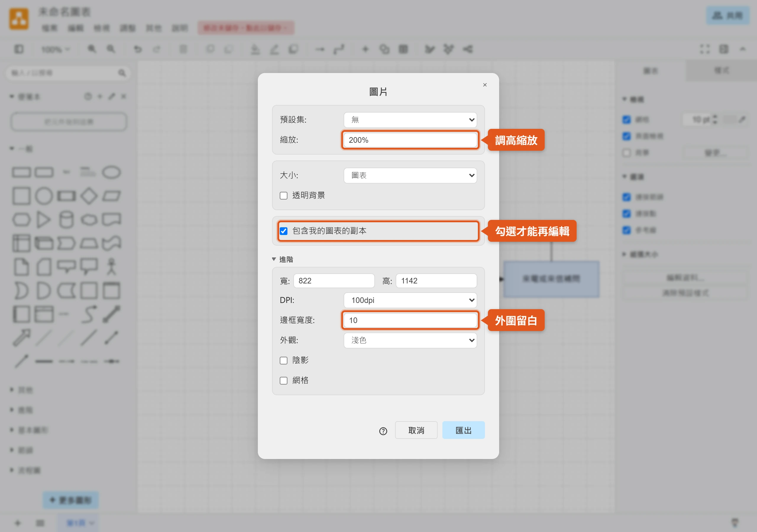This screenshot has height=532, width=757.
Task: Click the redo arrow icon
Action: [x=157, y=49]
